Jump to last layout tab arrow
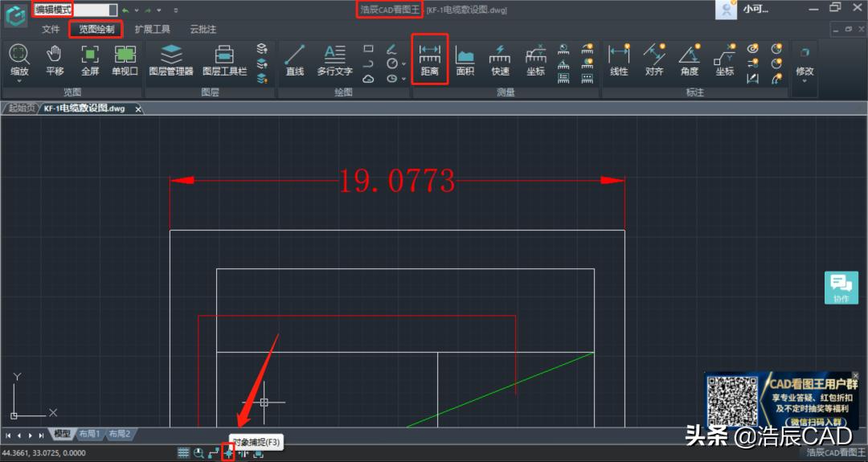The height and width of the screenshot is (462, 868). pyautogui.click(x=41, y=435)
